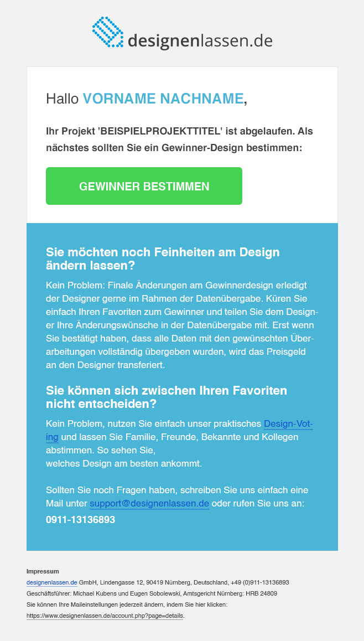
Task: Open the Design-Voting link
Action: coord(179,431)
